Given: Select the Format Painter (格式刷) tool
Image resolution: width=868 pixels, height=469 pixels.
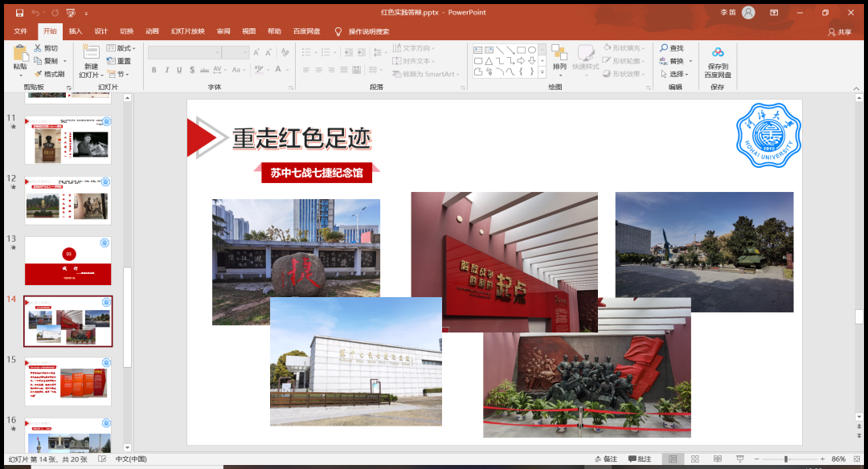Looking at the screenshot, I should click(49, 74).
